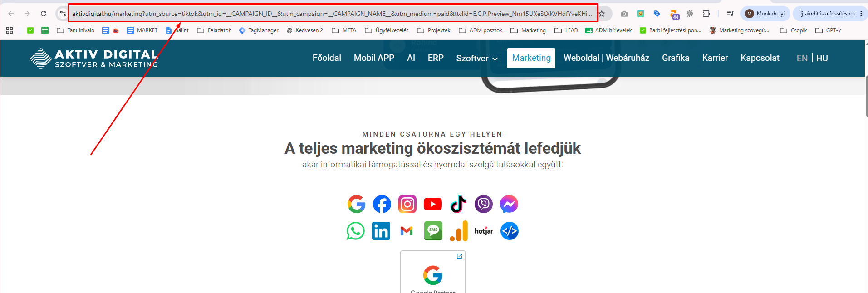
Task: Click the TikTok icon
Action: click(458, 204)
